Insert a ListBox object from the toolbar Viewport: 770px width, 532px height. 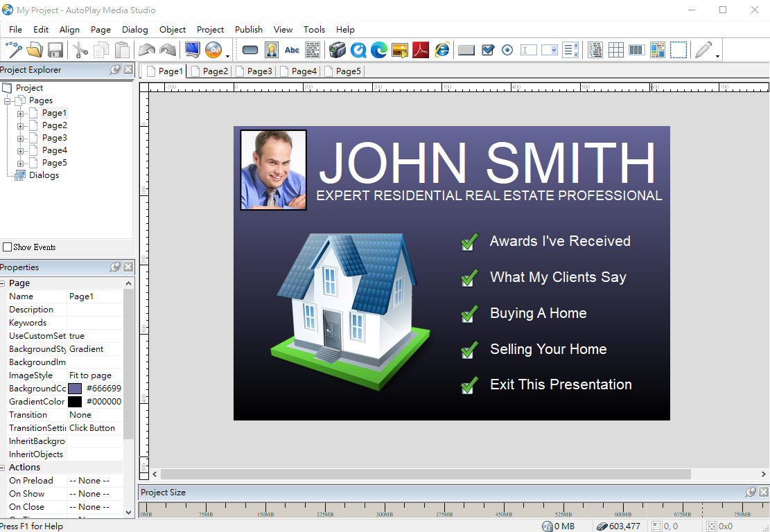point(570,50)
